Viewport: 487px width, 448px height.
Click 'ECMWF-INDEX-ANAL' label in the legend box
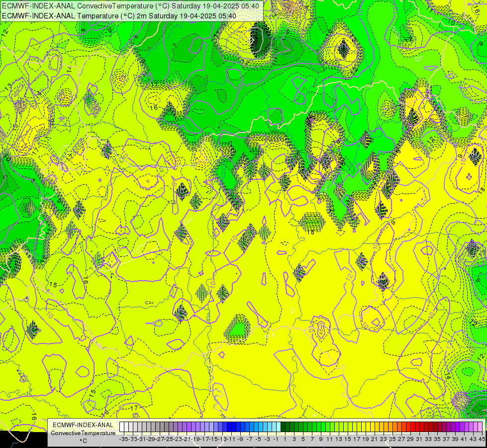point(83,425)
